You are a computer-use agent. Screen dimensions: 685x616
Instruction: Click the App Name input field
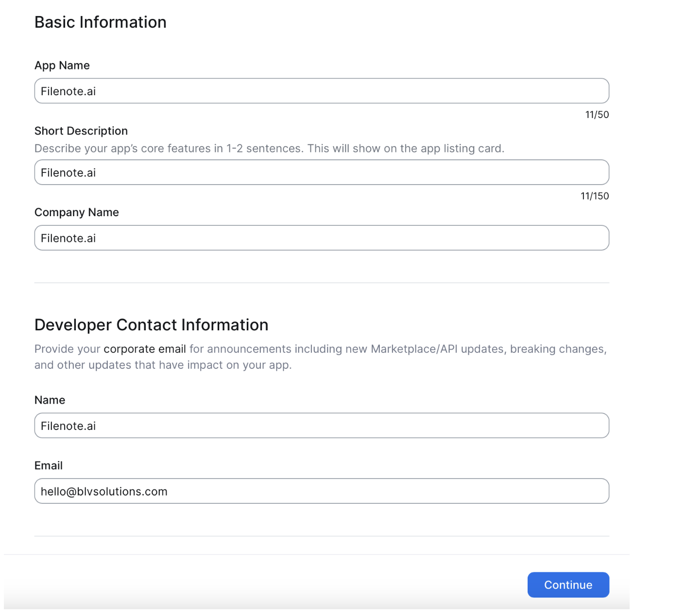click(x=321, y=91)
